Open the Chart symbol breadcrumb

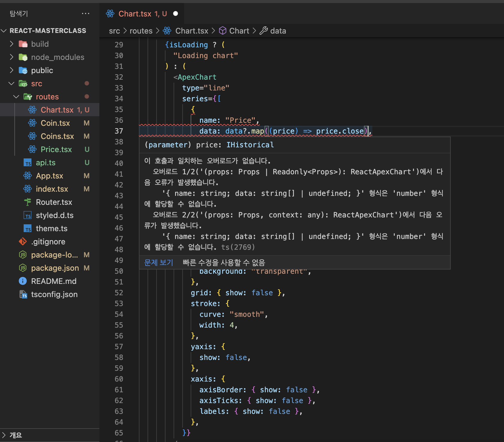(239, 31)
